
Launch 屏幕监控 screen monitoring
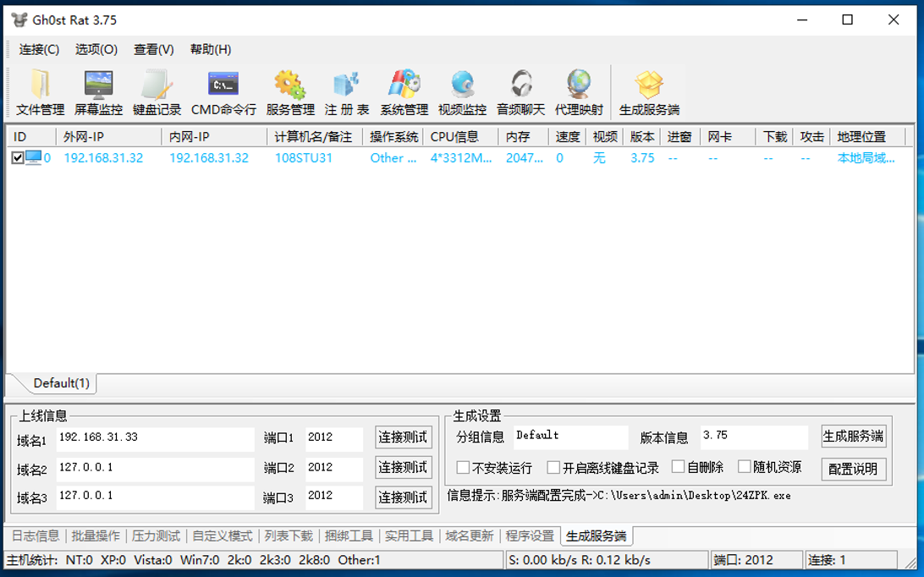point(98,92)
